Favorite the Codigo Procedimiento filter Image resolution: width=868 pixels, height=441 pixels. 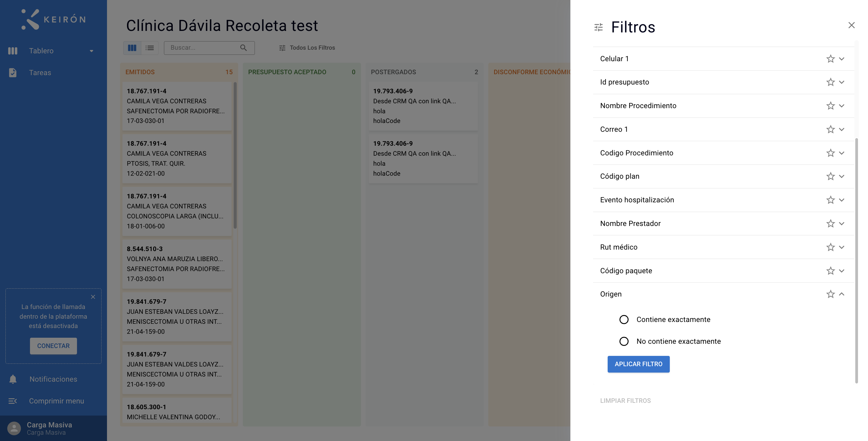coord(830,153)
